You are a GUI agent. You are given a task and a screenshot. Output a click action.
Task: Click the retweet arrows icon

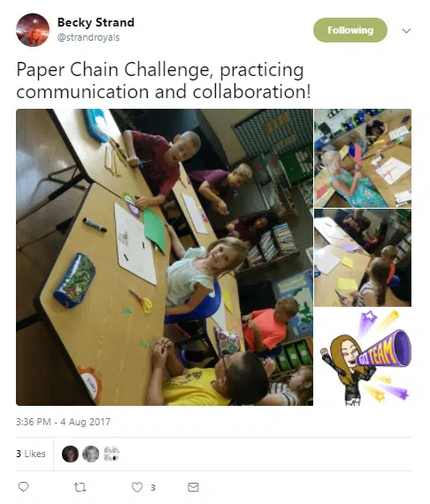click(80, 487)
